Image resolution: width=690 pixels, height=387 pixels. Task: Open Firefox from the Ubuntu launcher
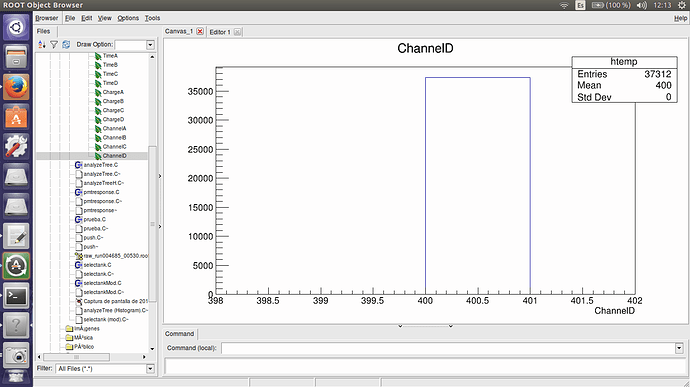click(x=16, y=86)
